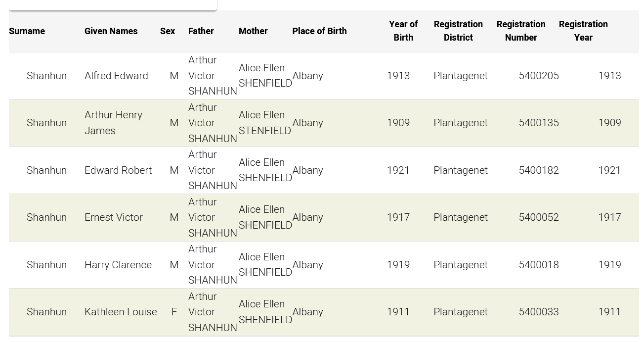Image resolution: width=644 pixels, height=343 pixels.
Task: Click the Kathleen Louise given names cell
Action: pos(121,312)
